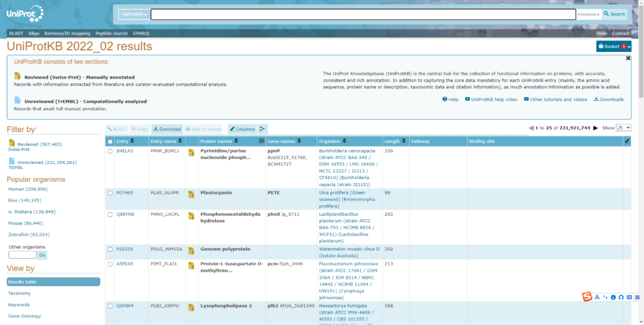This screenshot has height=325, width=644.
Task: Click the UniProt logo
Action: tap(24, 14)
